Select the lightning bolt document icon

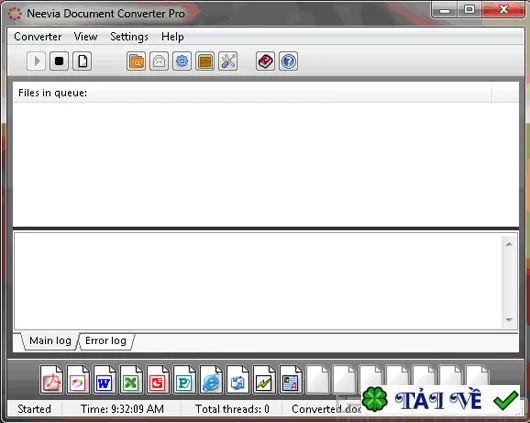264,379
